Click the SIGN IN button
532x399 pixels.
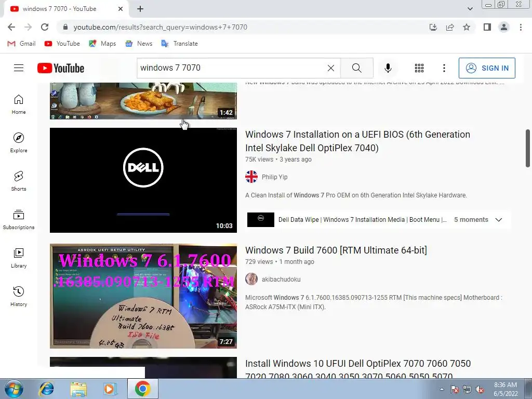(487, 68)
